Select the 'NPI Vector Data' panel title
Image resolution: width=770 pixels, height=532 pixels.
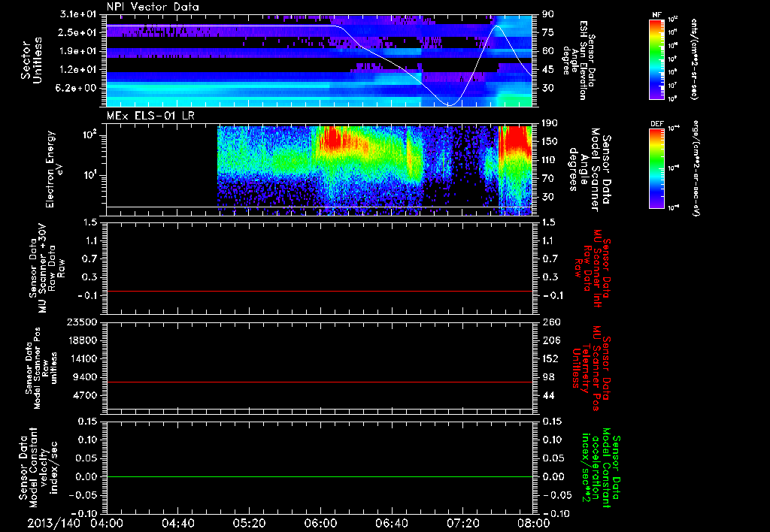coord(153,7)
